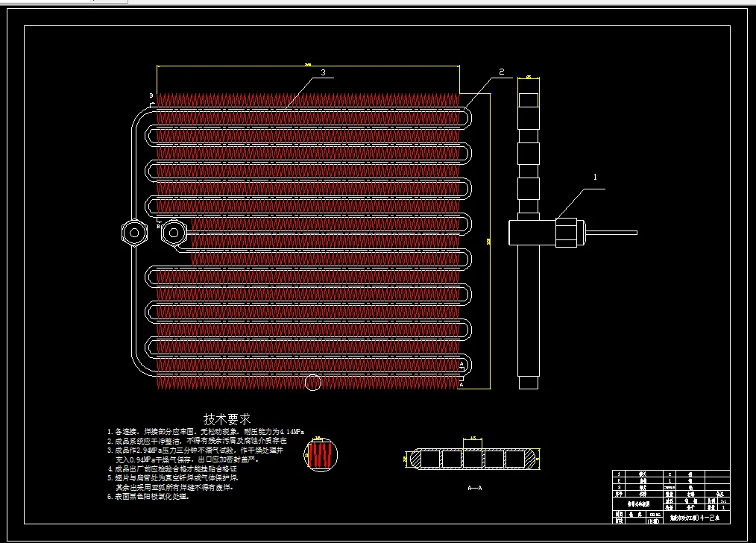Click balloon number 1 near the side view

(595, 177)
